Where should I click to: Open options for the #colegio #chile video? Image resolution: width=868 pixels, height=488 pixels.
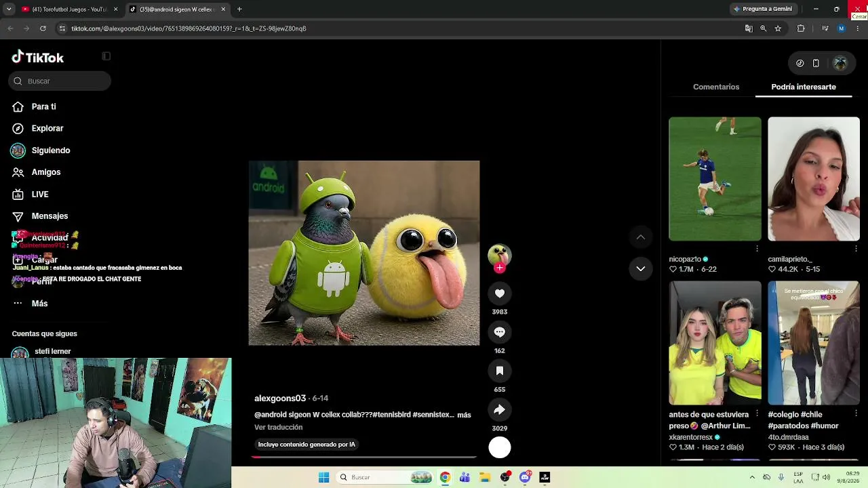coord(856,413)
